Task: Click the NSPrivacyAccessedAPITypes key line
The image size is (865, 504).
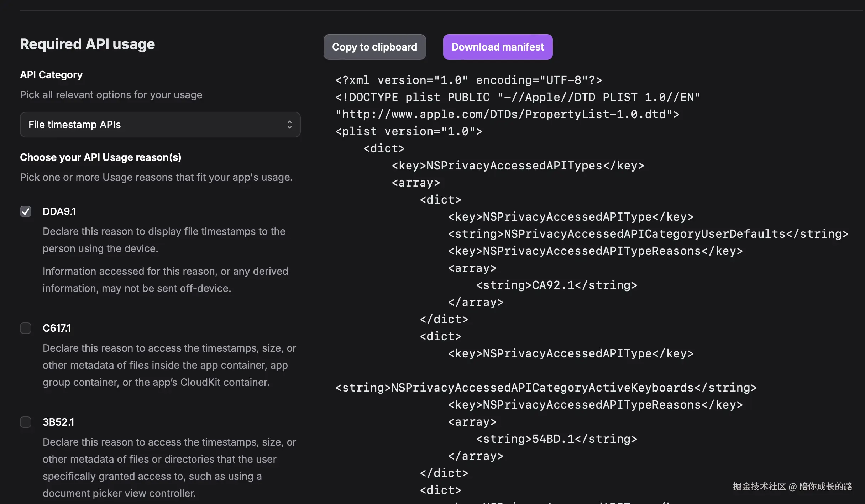Action: [518, 166]
